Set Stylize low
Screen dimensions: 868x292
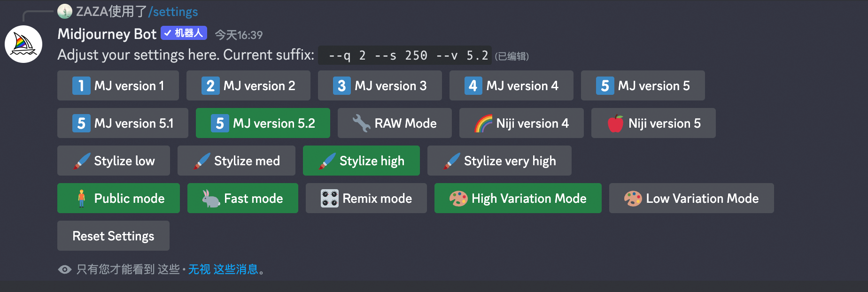[113, 161]
